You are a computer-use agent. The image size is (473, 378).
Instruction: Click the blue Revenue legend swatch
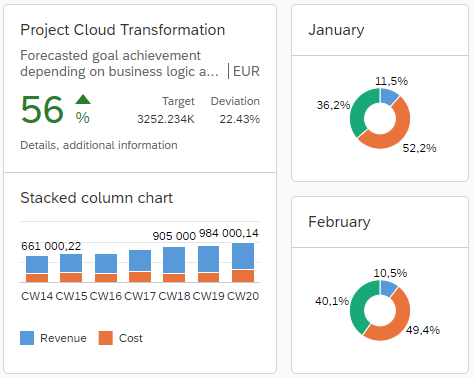27,338
